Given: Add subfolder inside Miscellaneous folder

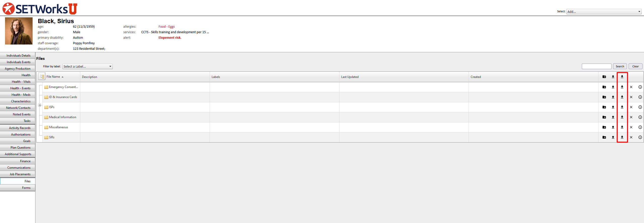Looking at the screenshot, I should point(604,127).
